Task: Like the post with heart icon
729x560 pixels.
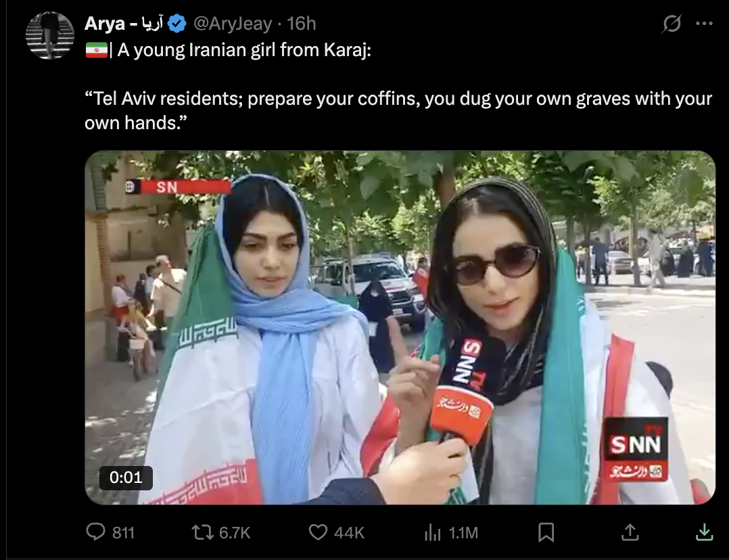Action: 318,532
